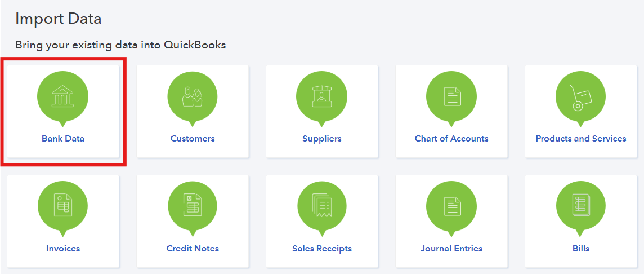Choose the Journal Entries label
The image size is (644, 274).
[x=451, y=248]
